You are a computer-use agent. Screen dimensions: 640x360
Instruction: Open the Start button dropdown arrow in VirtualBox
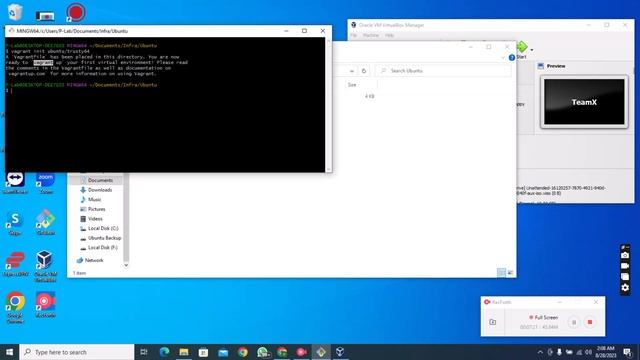pos(531,50)
